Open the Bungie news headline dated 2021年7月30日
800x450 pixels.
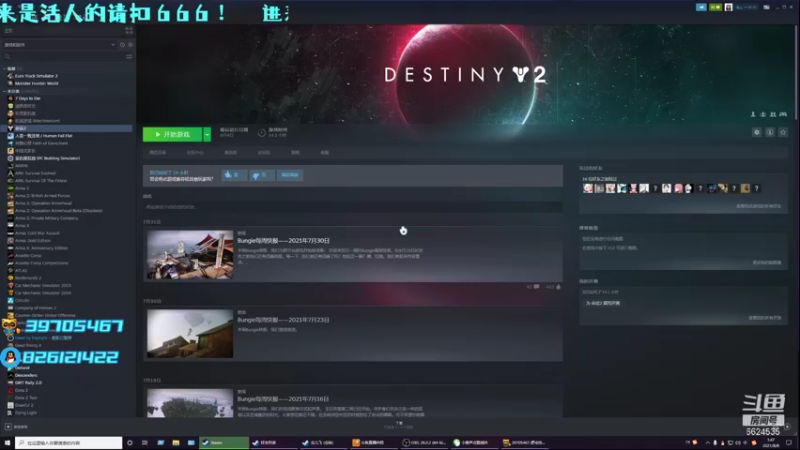[x=284, y=241]
